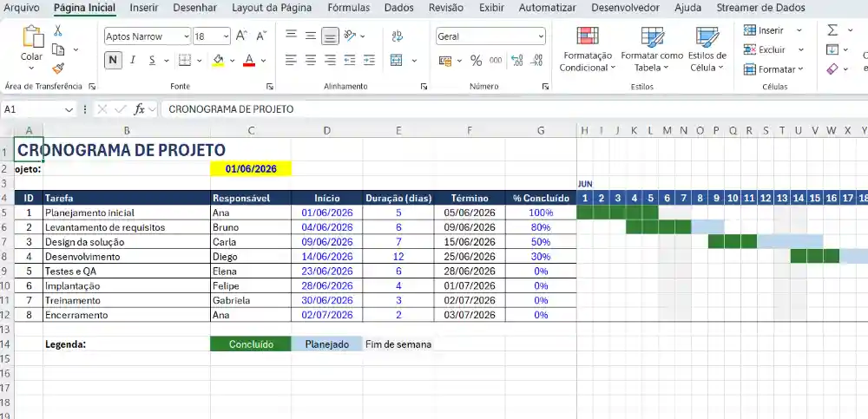Select column D header
Viewport: 868px width, 419px height.
click(327, 131)
